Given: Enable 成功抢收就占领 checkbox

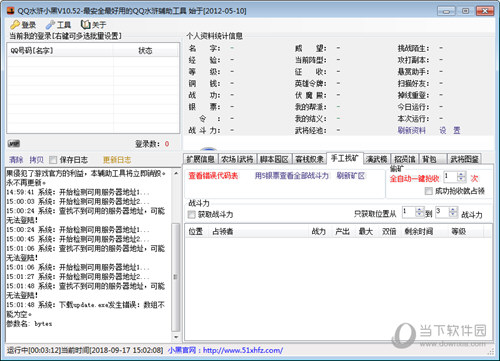Looking at the screenshot, I should pos(429,191).
